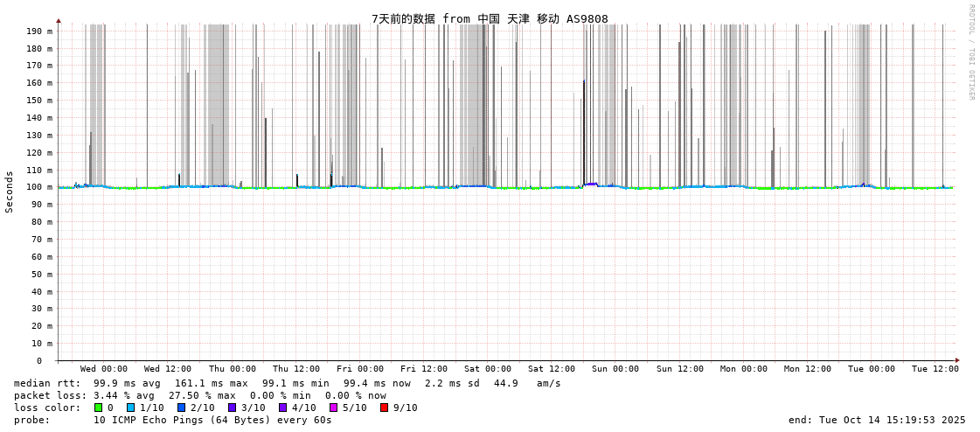
Task: Click the Sat 00:00 time axis label
Action: tap(488, 369)
